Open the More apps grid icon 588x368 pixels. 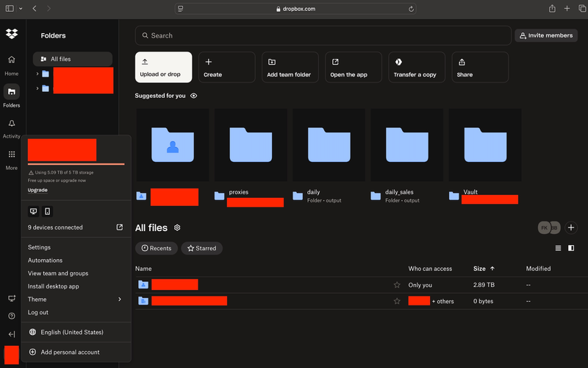click(11, 155)
